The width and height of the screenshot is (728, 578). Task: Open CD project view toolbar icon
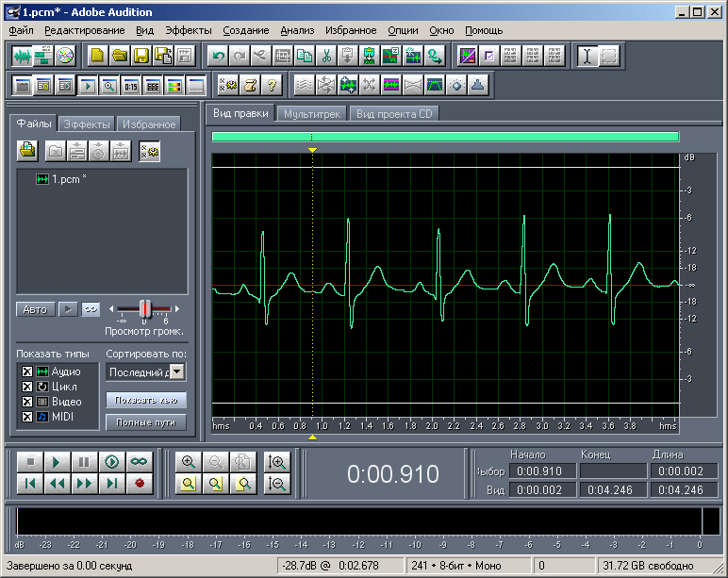(x=64, y=56)
